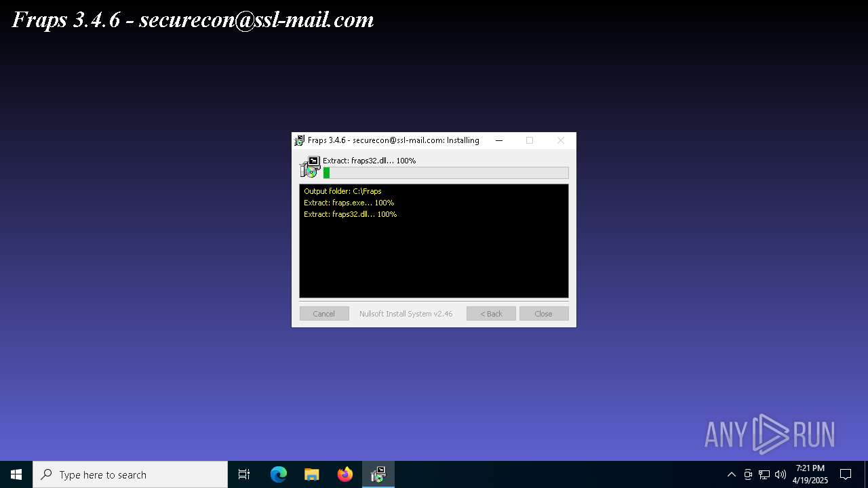Open Task View on the taskbar
The image size is (868, 488).
click(x=244, y=474)
